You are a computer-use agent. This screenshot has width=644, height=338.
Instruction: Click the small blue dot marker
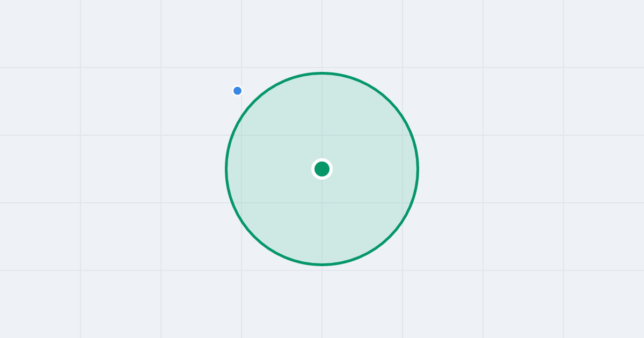pyautogui.click(x=238, y=91)
